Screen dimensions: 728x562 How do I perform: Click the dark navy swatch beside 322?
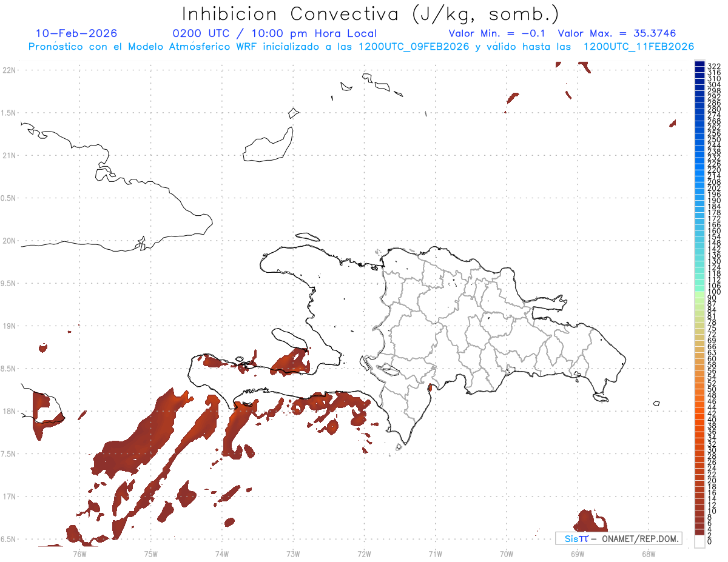pyautogui.click(x=700, y=64)
